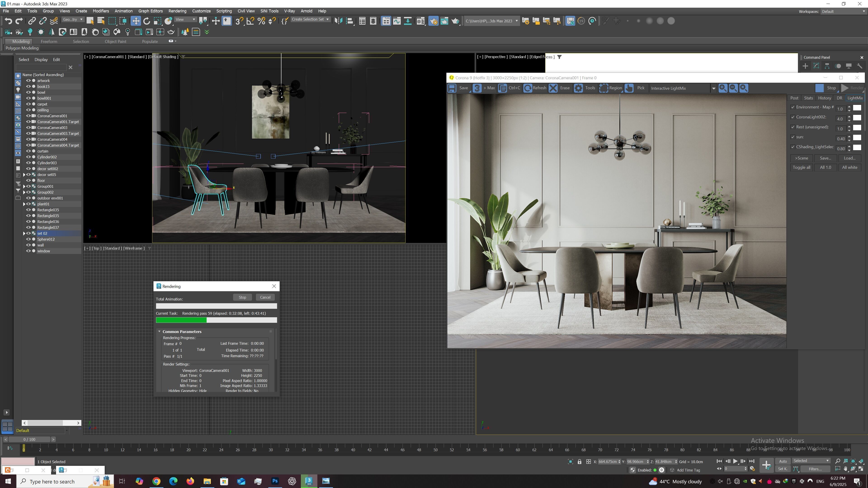Click the >Scene LightMix button
Screen dimensions: 868x488
coord(801,158)
